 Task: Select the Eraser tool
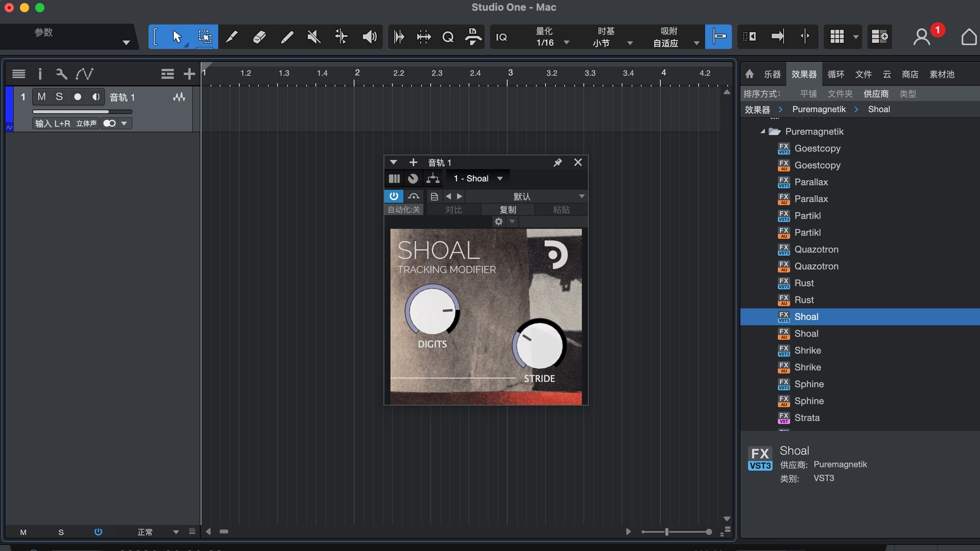click(x=259, y=37)
